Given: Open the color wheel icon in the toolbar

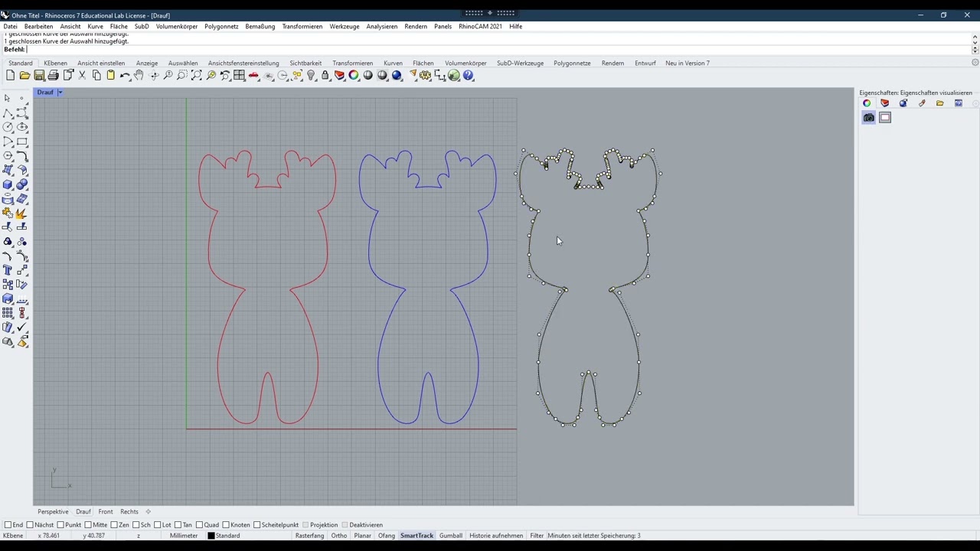Looking at the screenshot, I should click(354, 76).
